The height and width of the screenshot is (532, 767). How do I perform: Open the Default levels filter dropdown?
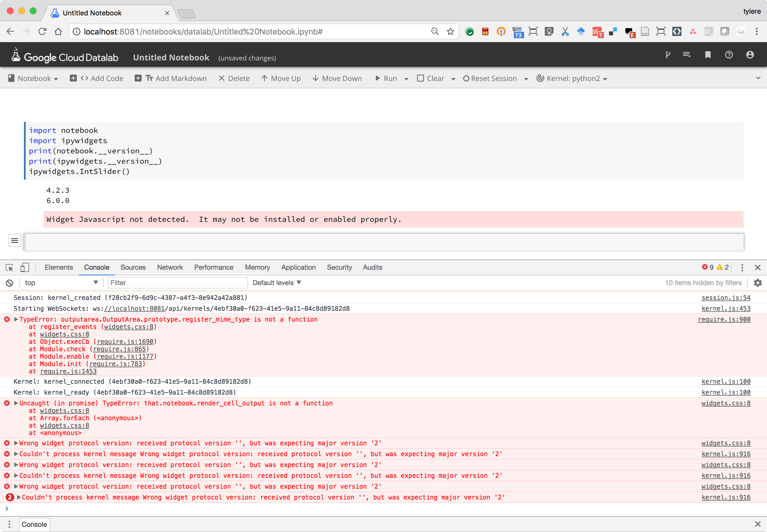point(276,282)
